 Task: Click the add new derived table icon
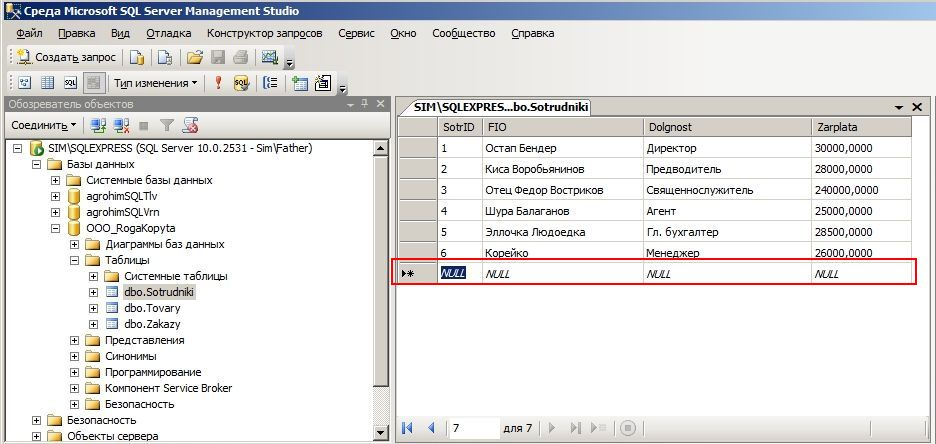coord(323,83)
